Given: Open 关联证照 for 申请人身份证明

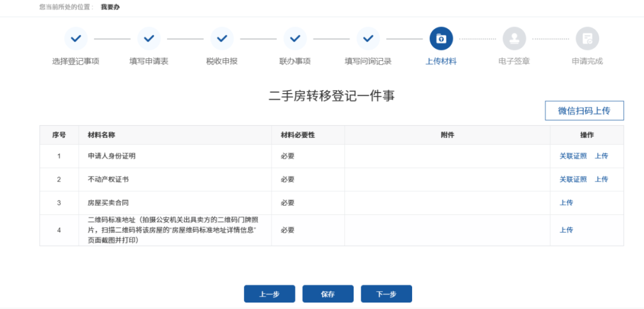Looking at the screenshot, I should pos(572,156).
